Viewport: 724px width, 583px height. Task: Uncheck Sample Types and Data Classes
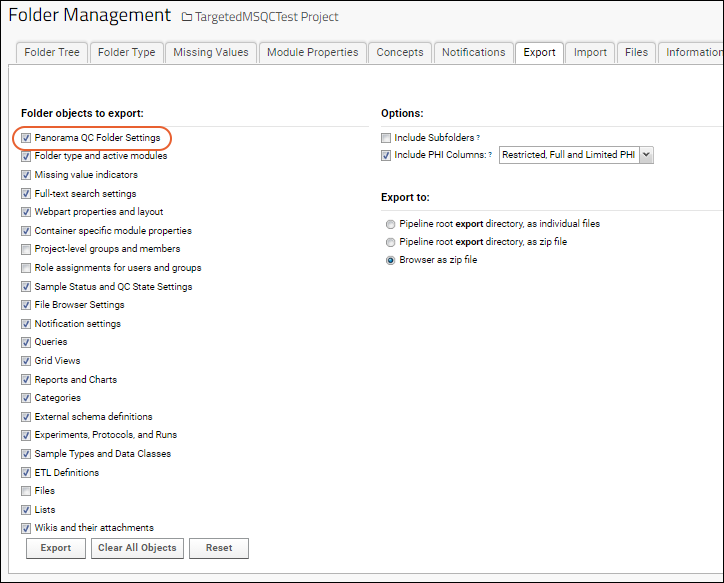click(26, 454)
